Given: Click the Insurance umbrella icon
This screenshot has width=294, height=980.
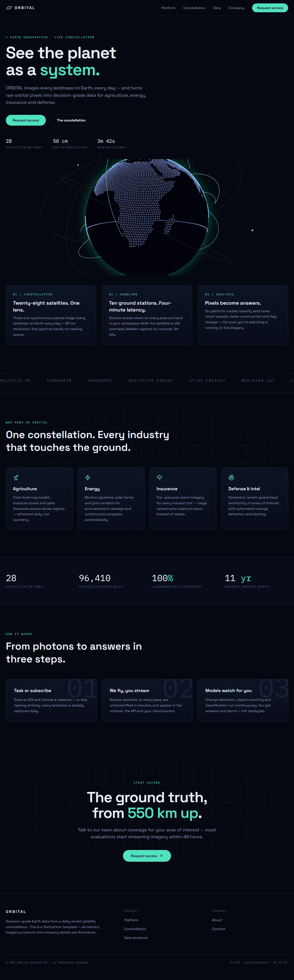Looking at the screenshot, I should pos(159,478).
